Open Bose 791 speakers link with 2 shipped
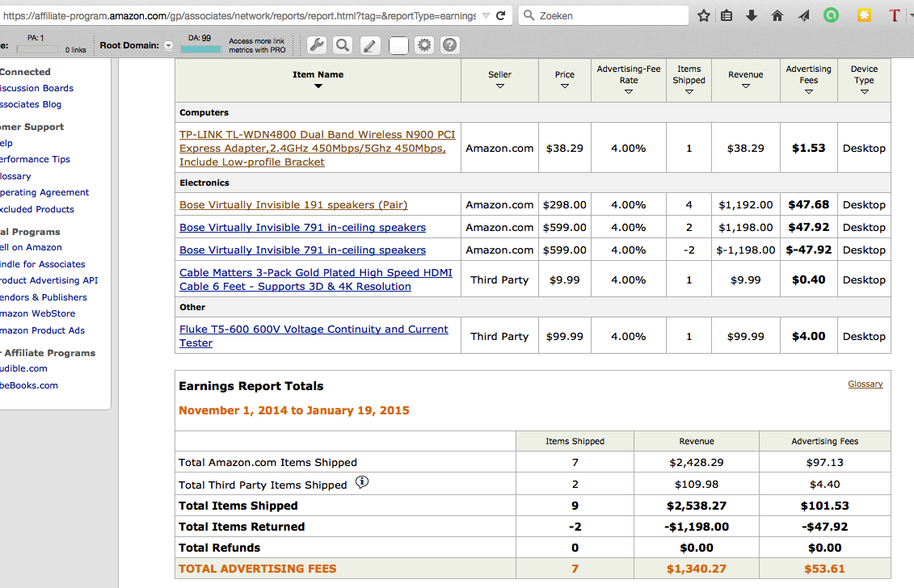Screen dimensions: 914x588 (302, 227)
